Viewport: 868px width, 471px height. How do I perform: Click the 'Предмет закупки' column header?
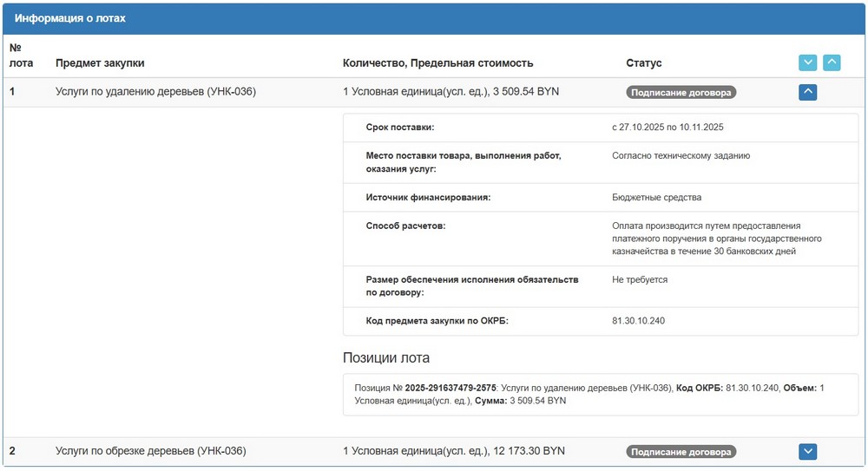pyautogui.click(x=100, y=63)
